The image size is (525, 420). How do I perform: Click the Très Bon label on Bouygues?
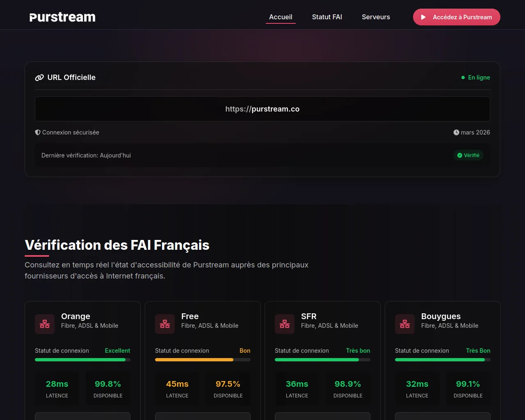click(x=478, y=351)
